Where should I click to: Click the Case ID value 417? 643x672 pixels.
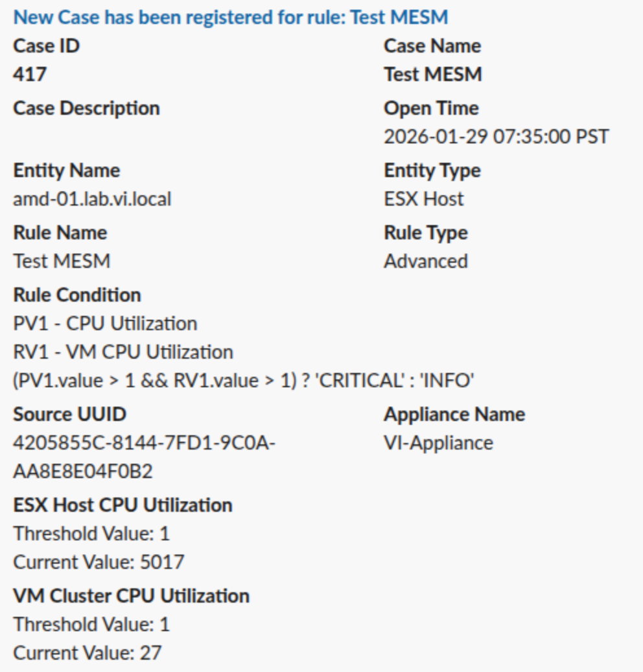click(30, 75)
